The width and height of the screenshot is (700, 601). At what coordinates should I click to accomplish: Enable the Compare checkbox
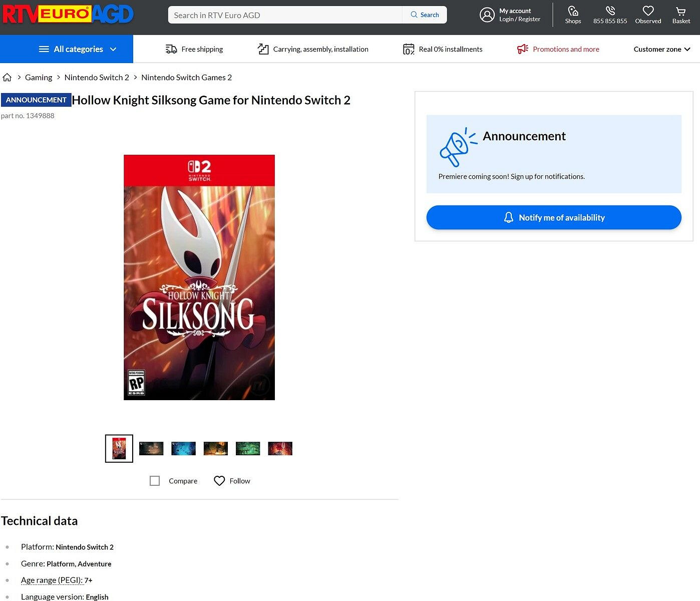click(155, 480)
